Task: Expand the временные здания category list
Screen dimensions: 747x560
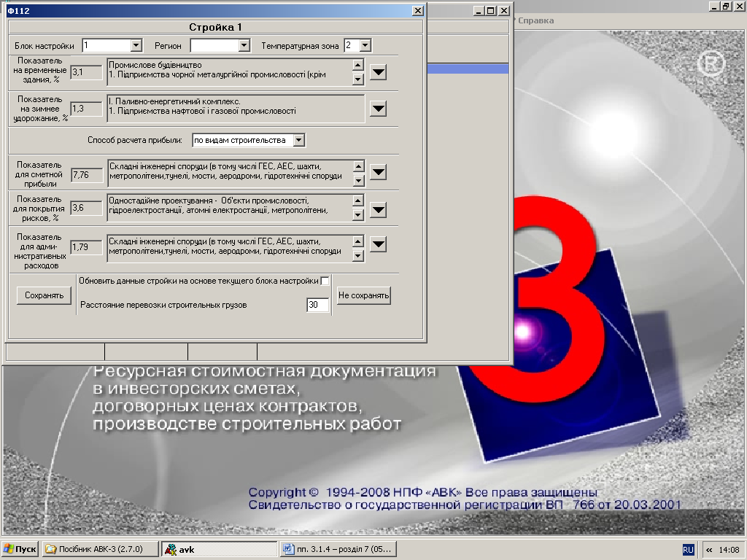Action: pos(379,72)
